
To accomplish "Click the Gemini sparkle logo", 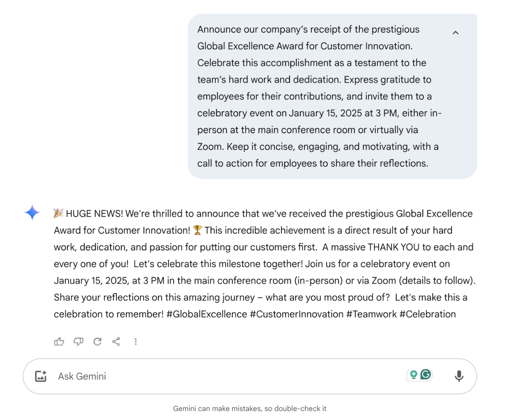I will (32, 212).
